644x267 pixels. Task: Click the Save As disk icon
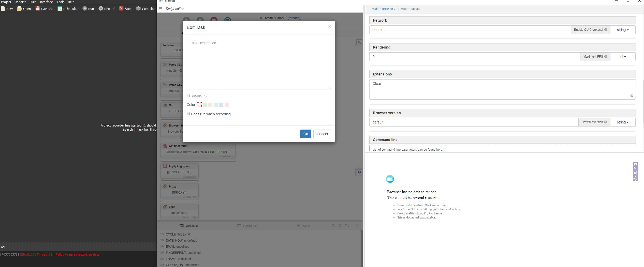[38, 9]
